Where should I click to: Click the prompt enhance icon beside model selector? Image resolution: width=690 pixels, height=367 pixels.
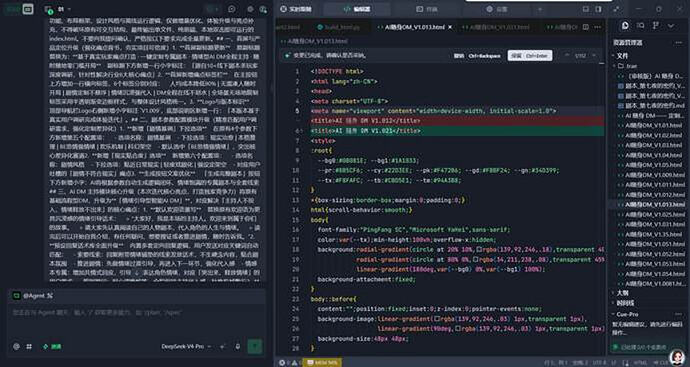(223, 347)
